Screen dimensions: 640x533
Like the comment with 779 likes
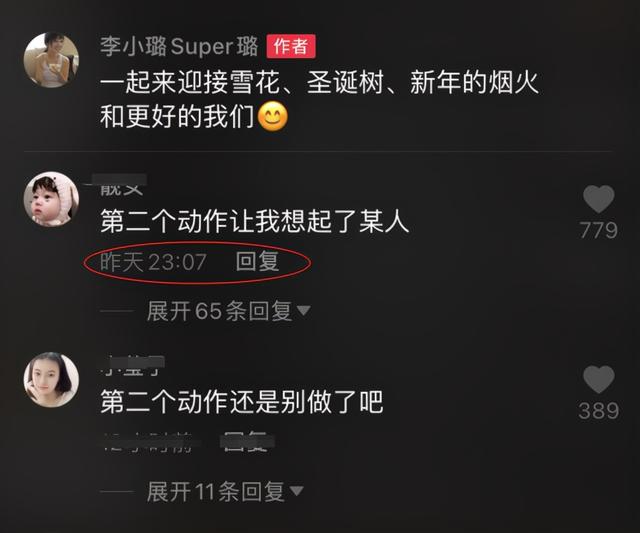[598, 199]
